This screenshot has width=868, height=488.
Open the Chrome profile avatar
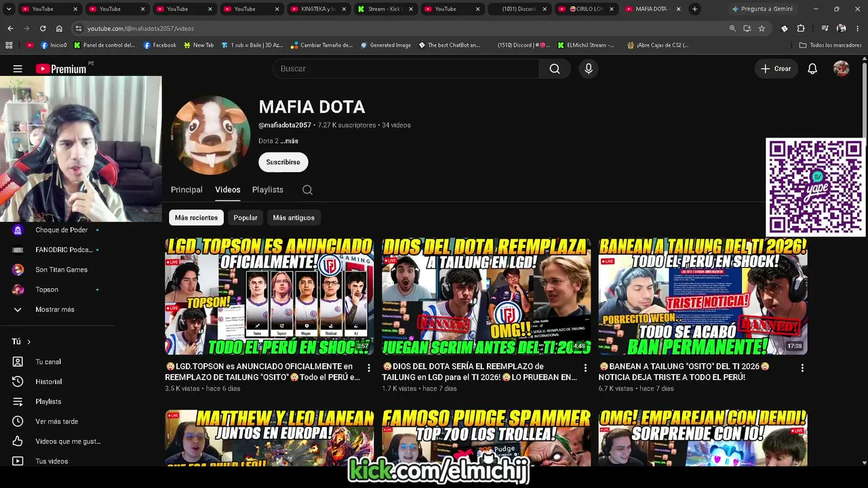pyautogui.click(x=842, y=28)
